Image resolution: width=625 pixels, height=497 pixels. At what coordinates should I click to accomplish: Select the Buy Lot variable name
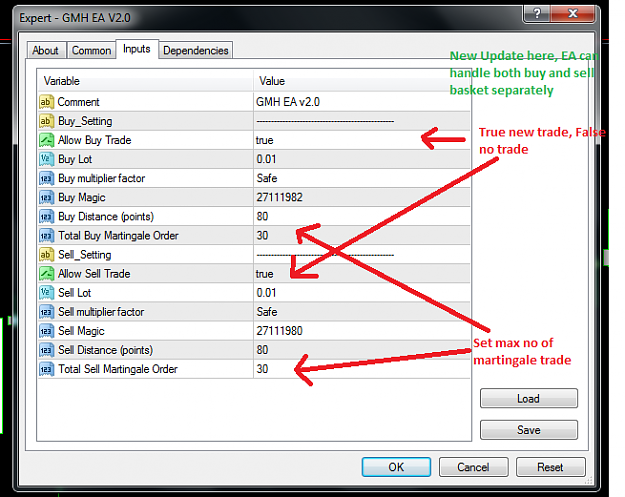75,159
